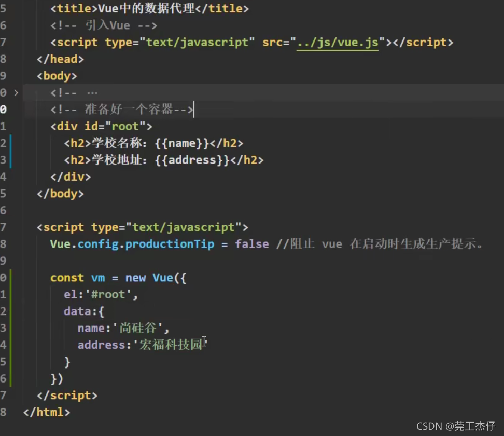Click the comment '阻止 vue 在启动时生成生产提示'
The image size is (504, 436).
click(x=379, y=244)
